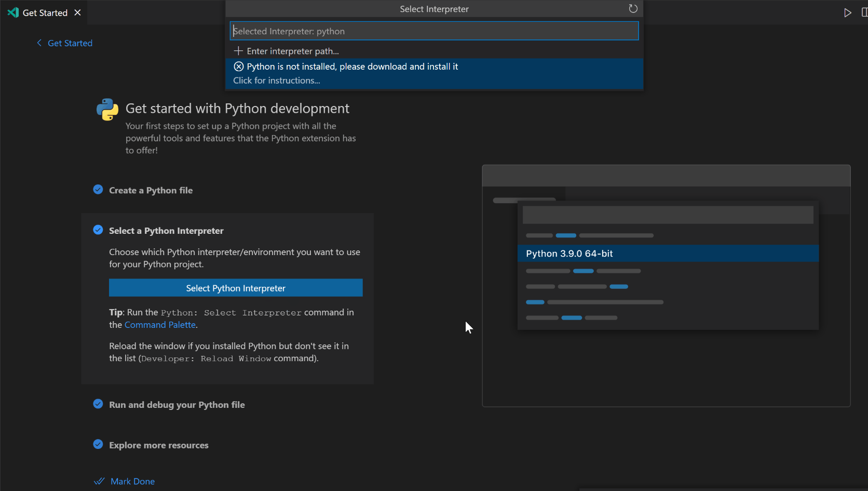Click the plus icon for interpreter path
Screen dimensions: 868x491
click(x=238, y=51)
